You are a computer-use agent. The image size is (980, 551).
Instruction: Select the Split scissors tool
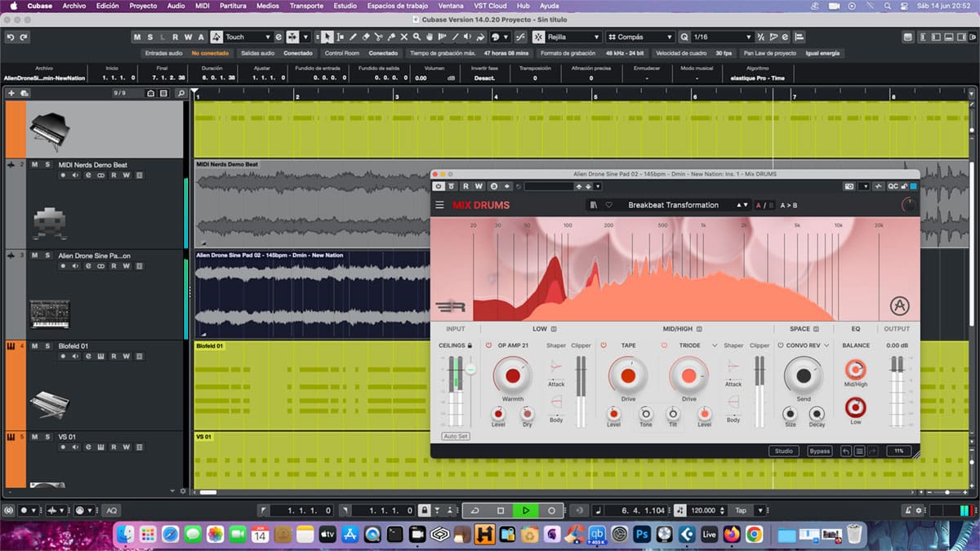380,37
